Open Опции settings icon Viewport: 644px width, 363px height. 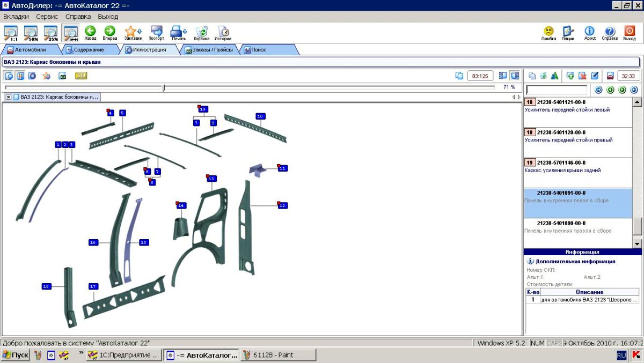[x=568, y=33]
